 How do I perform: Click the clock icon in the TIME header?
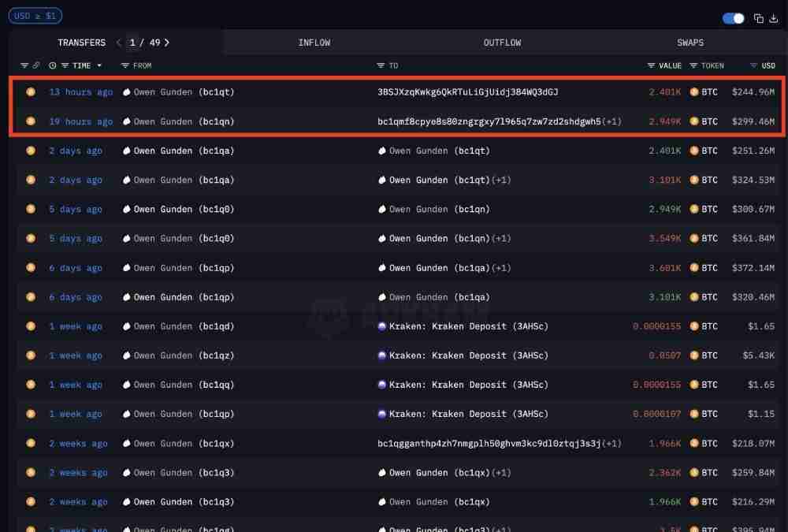[53, 65]
